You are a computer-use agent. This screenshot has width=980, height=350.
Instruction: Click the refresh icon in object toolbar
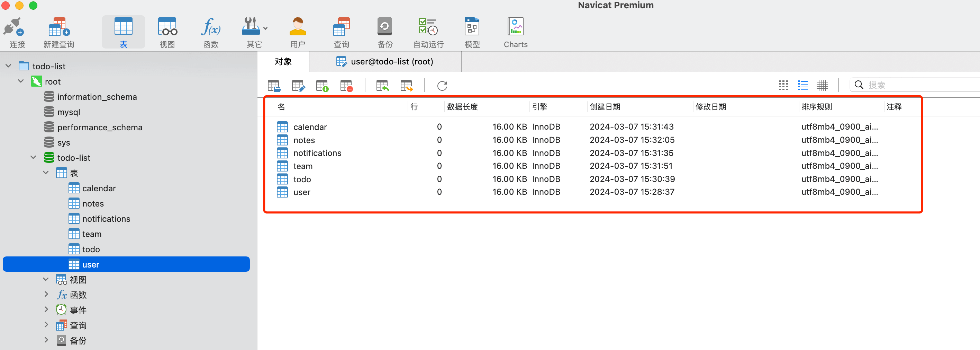pyautogui.click(x=442, y=86)
